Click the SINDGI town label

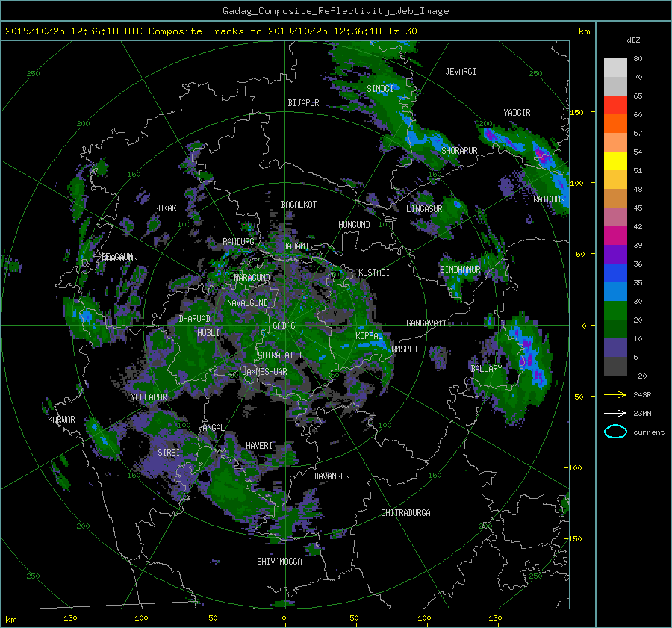coord(380,89)
